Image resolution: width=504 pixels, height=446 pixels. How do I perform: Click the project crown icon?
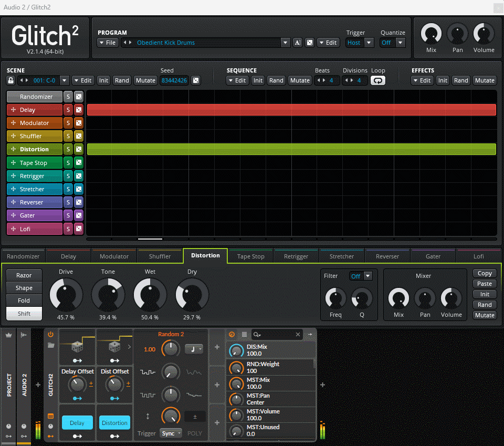pyautogui.click(x=9, y=335)
